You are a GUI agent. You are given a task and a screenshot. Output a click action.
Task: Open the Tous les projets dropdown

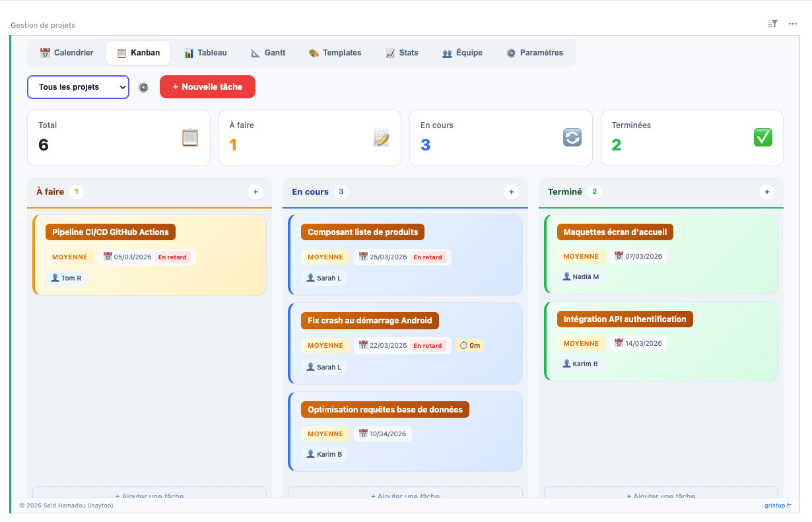[x=78, y=86]
